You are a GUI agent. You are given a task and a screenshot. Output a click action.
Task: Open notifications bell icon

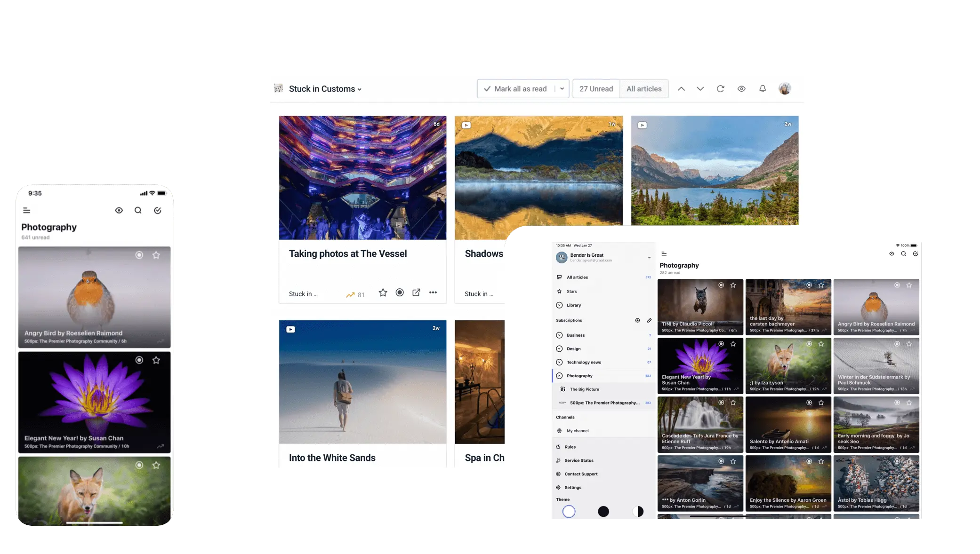[763, 89]
